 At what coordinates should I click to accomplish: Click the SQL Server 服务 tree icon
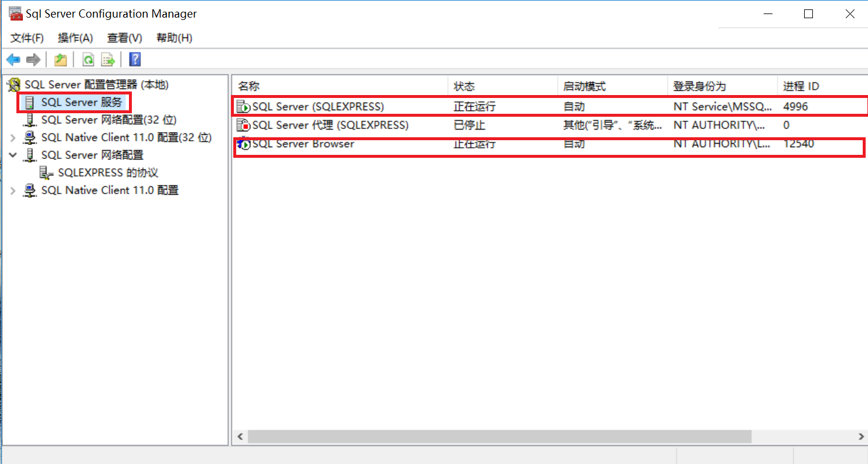pos(29,103)
